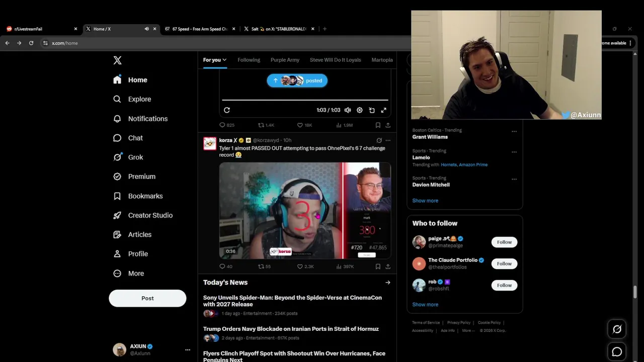Bookmark the korza post
This screenshot has width=644, height=362.
pyautogui.click(x=378, y=266)
